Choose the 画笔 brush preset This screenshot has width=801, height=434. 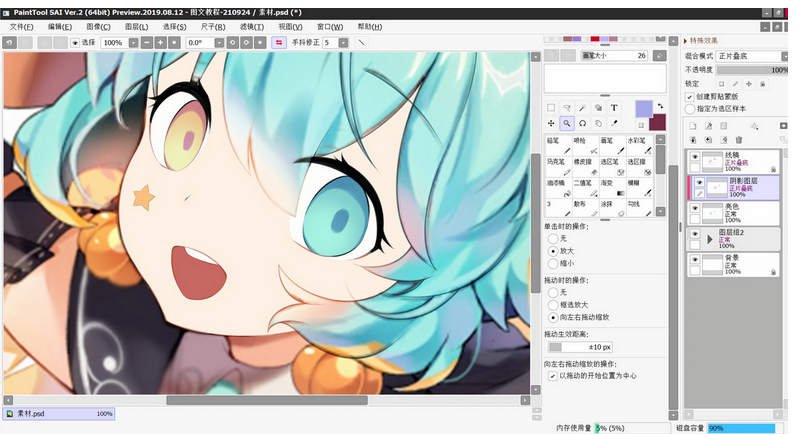point(612,145)
